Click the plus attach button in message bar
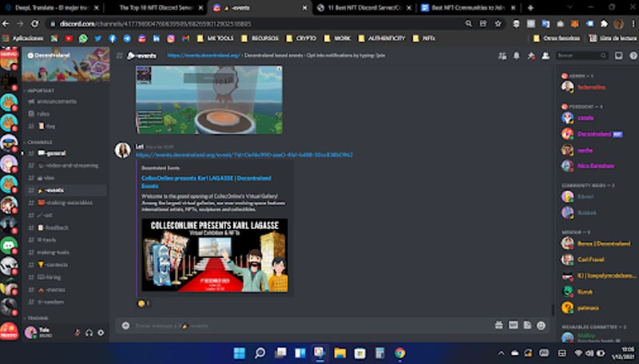639x364 pixels. 126,326
